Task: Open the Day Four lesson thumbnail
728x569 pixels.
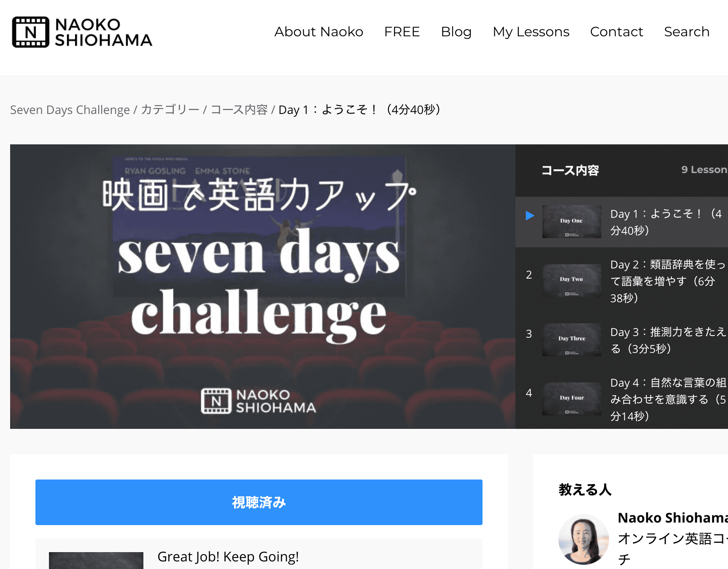Action: coord(572,398)
